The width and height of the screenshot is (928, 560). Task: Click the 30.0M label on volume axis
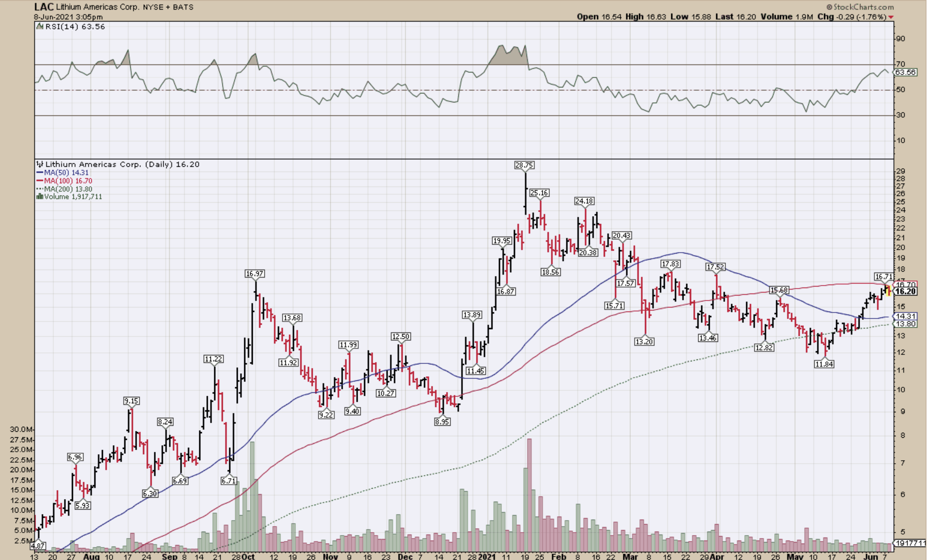click(21, 429)
